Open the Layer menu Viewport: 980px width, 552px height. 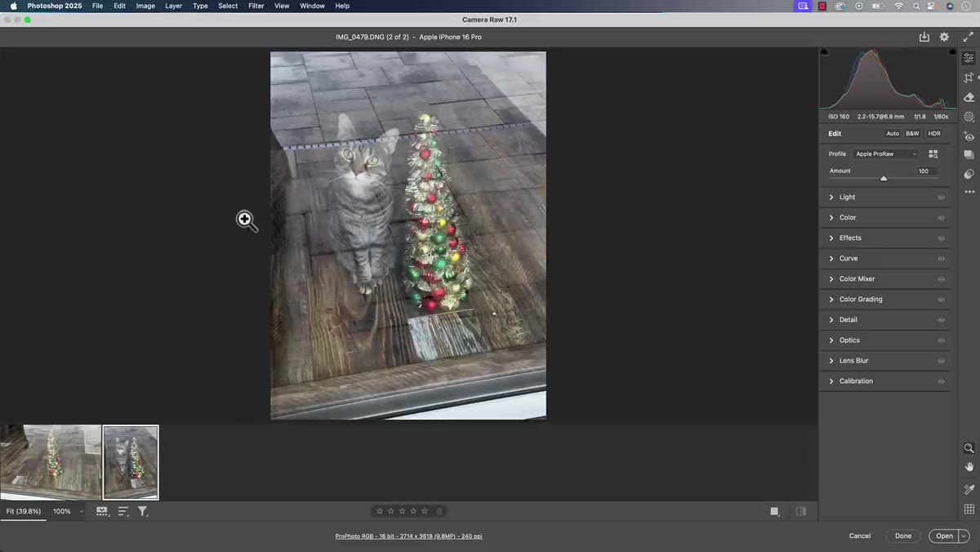pyautogui.click(x=174, y=6)
